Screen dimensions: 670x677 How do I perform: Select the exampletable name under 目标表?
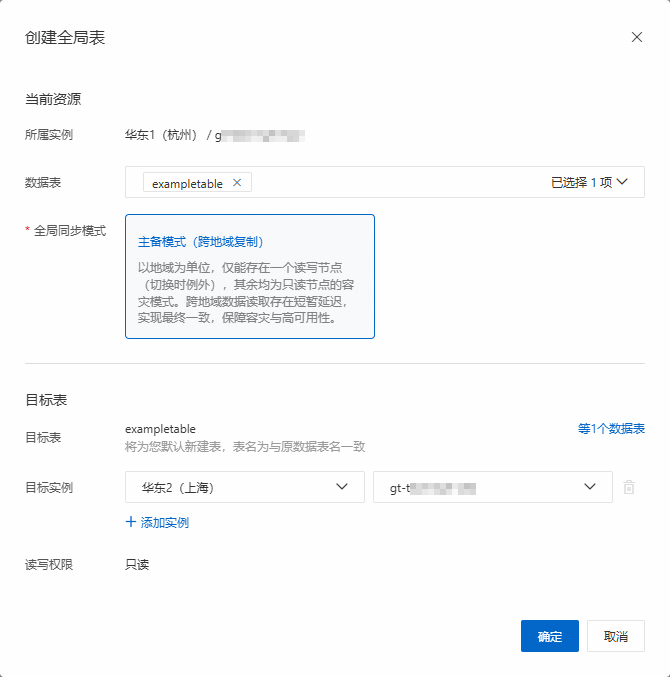(160, 429)
